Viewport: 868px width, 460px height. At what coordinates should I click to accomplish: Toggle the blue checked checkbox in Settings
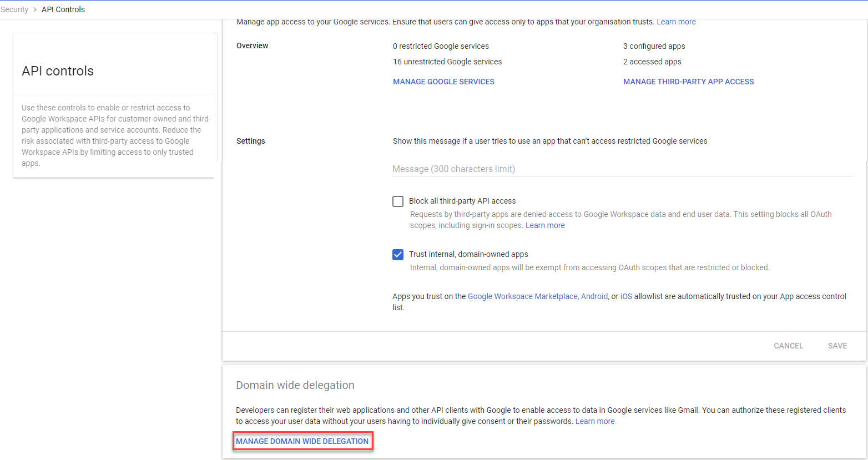click(397, 254)
